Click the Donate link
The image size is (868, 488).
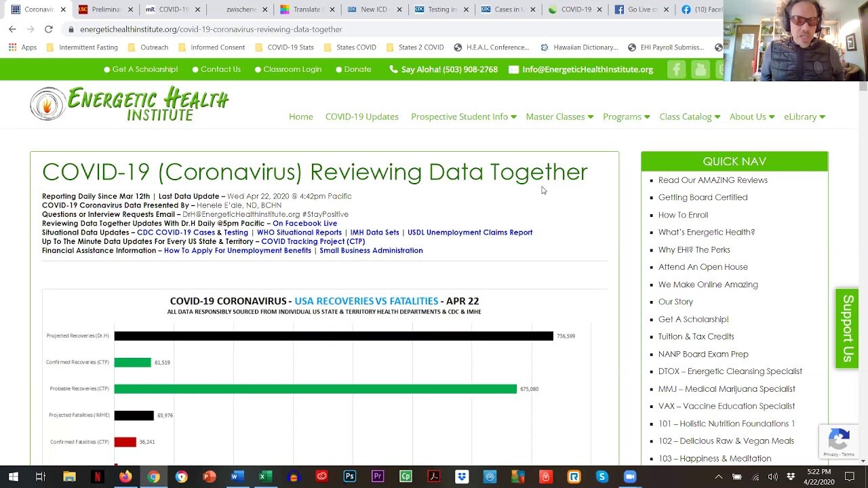[x=353, y=69]
